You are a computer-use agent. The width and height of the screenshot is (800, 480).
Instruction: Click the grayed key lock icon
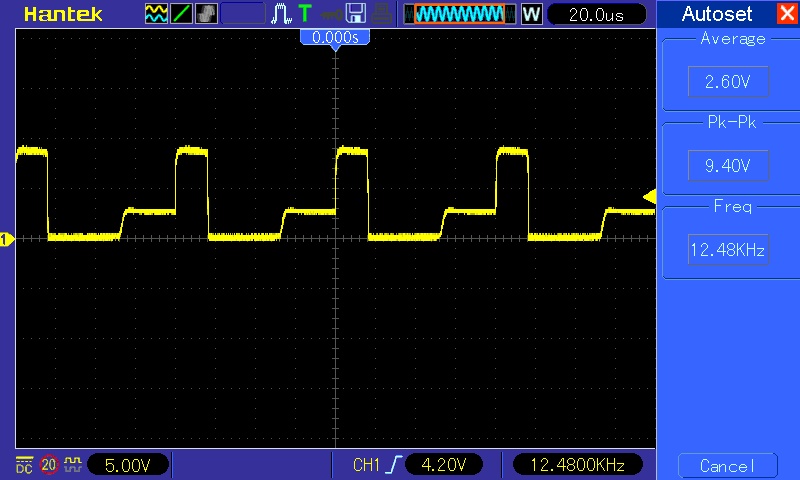[x=331, y=15]
